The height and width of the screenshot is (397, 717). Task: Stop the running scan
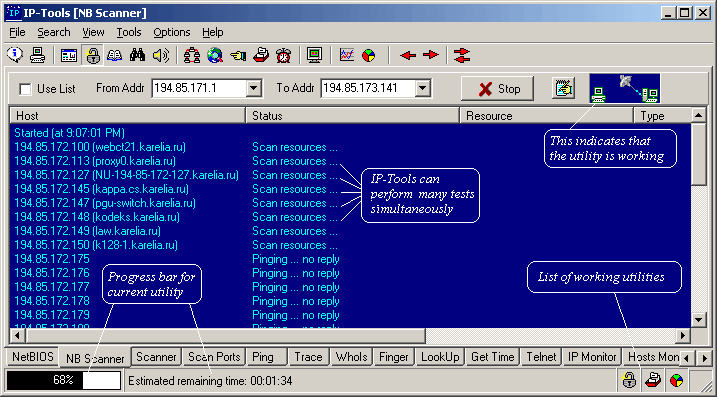point(498,88)
